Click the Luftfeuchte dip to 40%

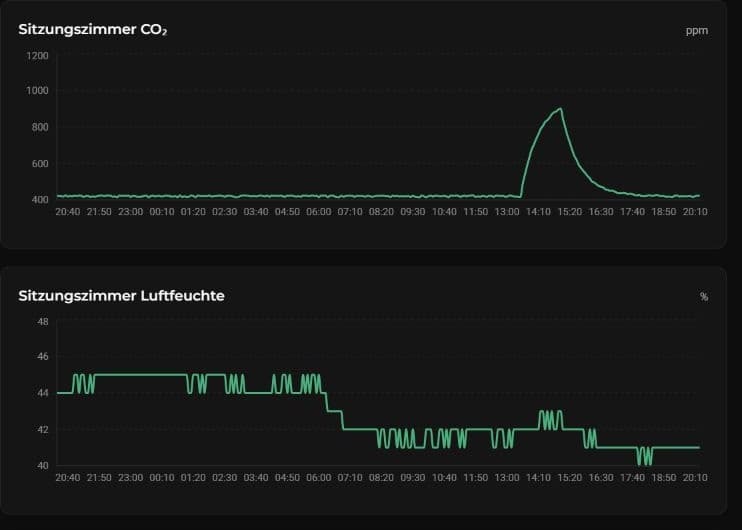click(x=645, y=457)
